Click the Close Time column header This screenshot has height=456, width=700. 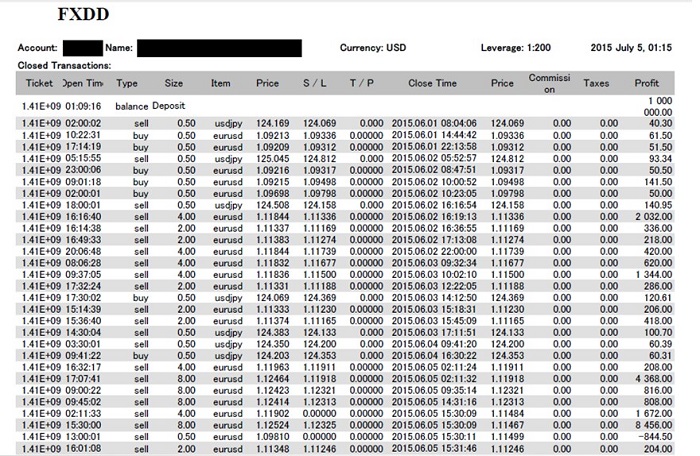432,83
